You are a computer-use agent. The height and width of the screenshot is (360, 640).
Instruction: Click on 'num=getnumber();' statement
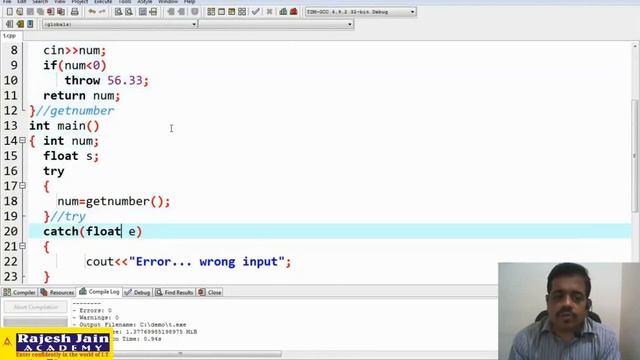click(x=113, y=201)
